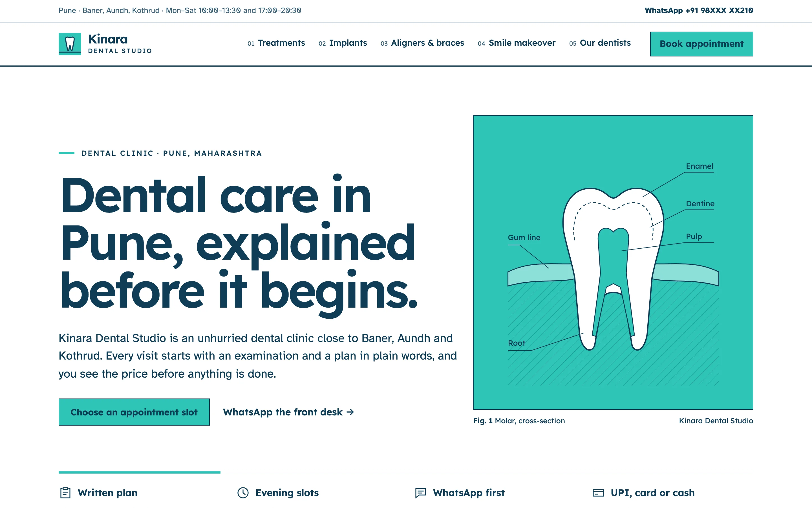This screenshot has height=508, width=812.
Task: Click the UPI, card or cash heading
Action: tap(652, 492)
